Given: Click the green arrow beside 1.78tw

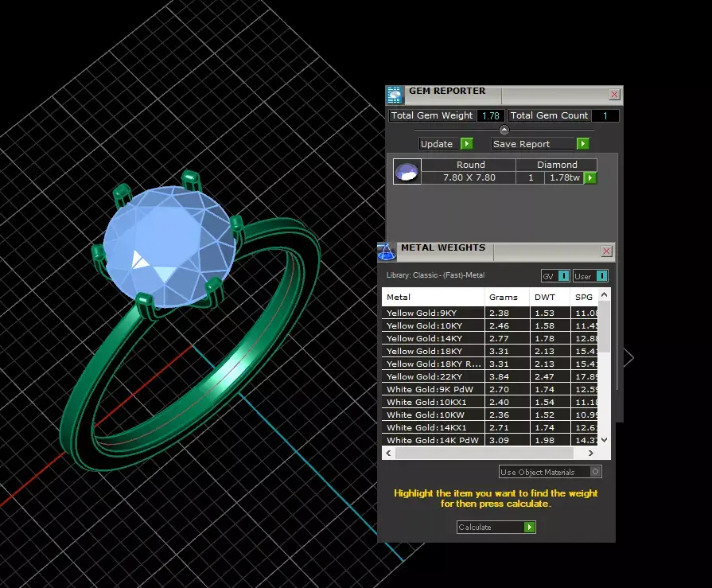Looking at the screenshot, I should (589, 178).
